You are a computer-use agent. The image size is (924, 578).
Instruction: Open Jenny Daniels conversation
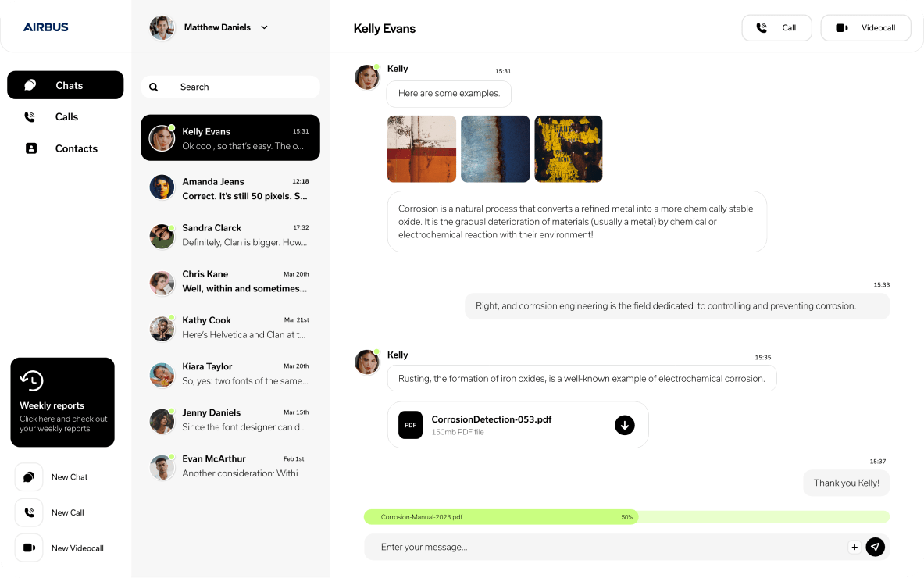(230, 419)
